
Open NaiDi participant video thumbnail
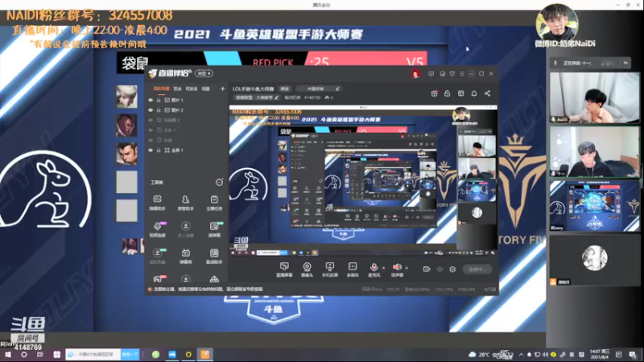pos(594,97)
